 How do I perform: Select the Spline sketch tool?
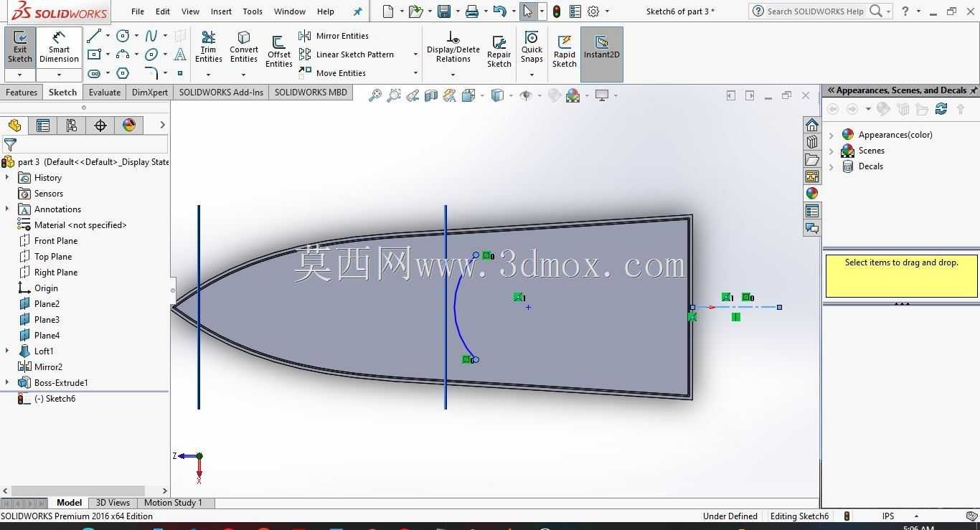point(151,36)
